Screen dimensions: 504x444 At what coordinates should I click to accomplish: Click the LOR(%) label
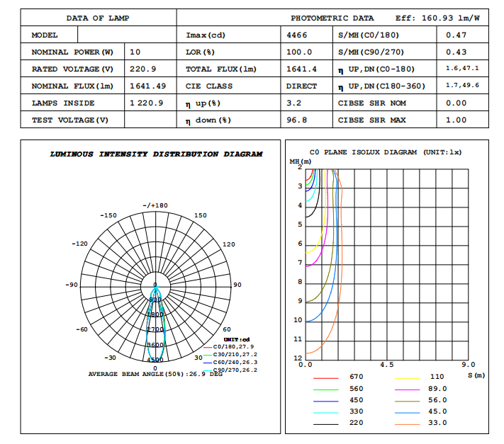(200, 52)
